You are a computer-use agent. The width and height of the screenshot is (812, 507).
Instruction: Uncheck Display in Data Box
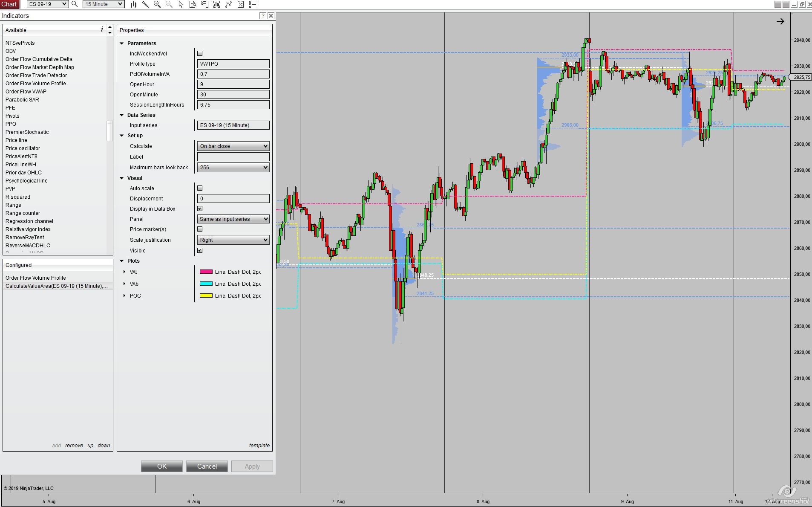click(200, 209)
